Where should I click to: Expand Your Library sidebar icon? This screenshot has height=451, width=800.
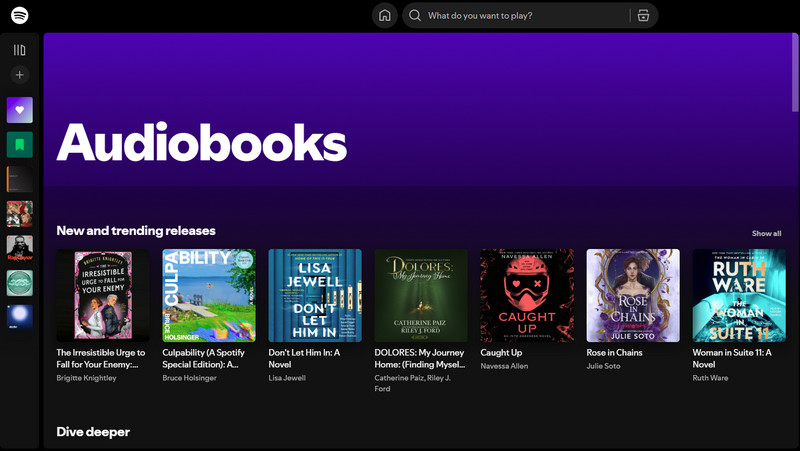click(19, 50)
